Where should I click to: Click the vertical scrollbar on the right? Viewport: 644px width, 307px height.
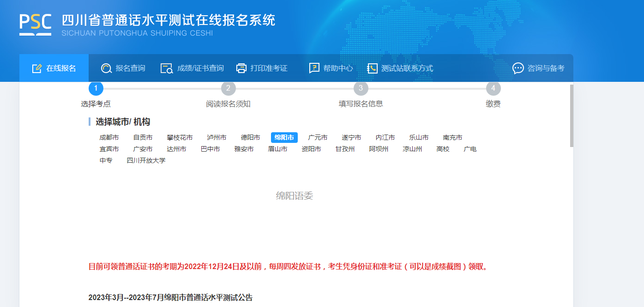[572, 116]
